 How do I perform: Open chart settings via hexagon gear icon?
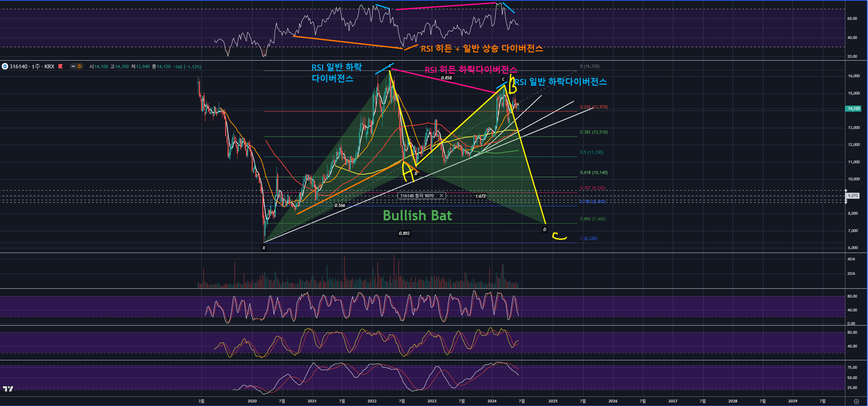856,401
